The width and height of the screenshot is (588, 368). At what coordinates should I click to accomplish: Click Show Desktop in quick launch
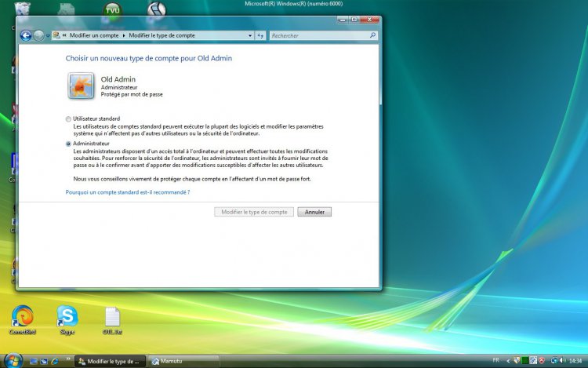click(34, 361)
